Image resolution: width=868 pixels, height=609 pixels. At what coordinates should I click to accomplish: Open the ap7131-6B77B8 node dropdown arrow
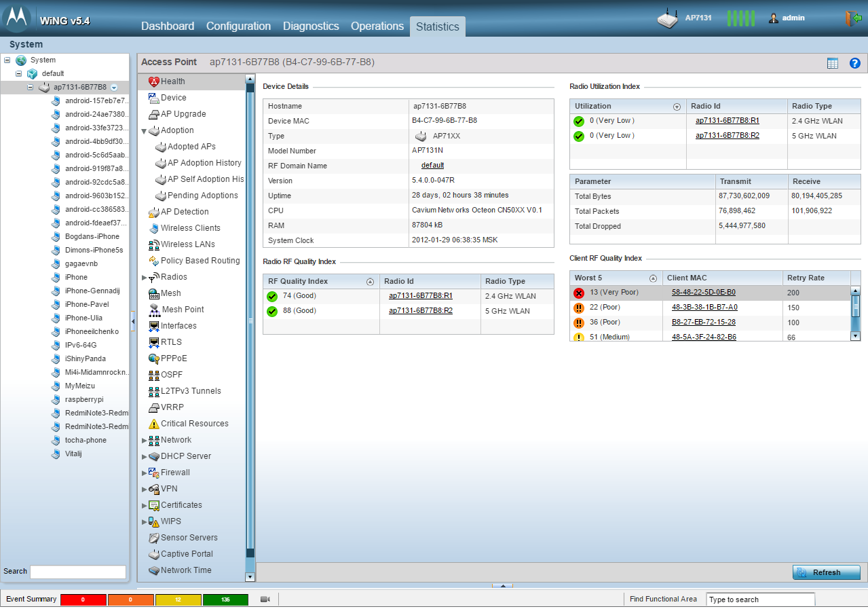[x=114, y=88]
